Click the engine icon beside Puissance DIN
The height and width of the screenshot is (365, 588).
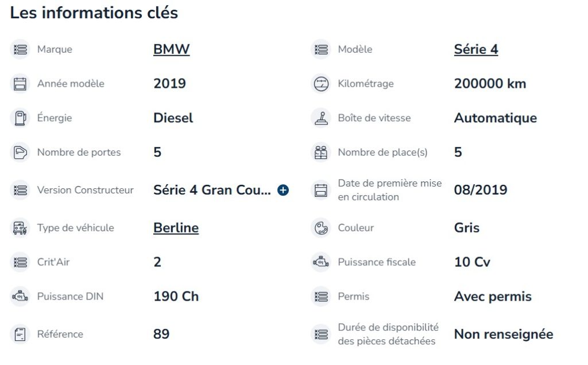pyautogui.click(x=20, y=297)
